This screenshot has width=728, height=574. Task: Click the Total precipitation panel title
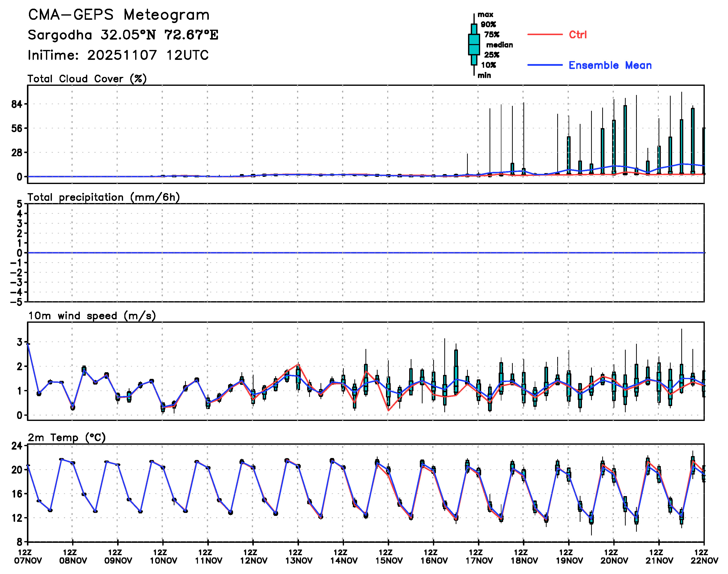[x=104, y=197]
